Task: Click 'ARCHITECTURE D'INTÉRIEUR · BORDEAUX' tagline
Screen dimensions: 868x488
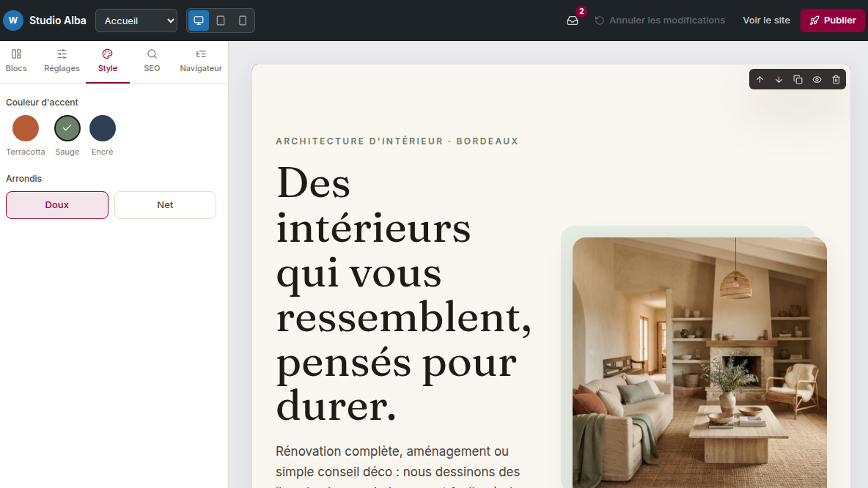Action: pos(397,141)
